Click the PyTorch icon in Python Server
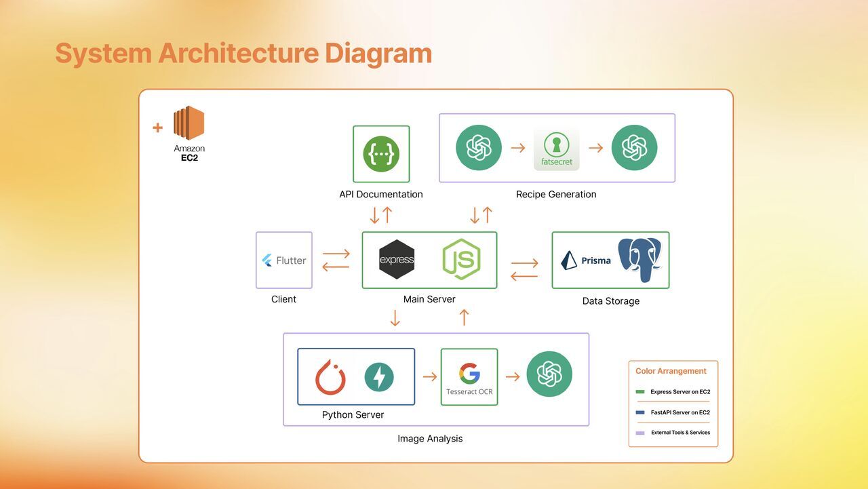 330,375
